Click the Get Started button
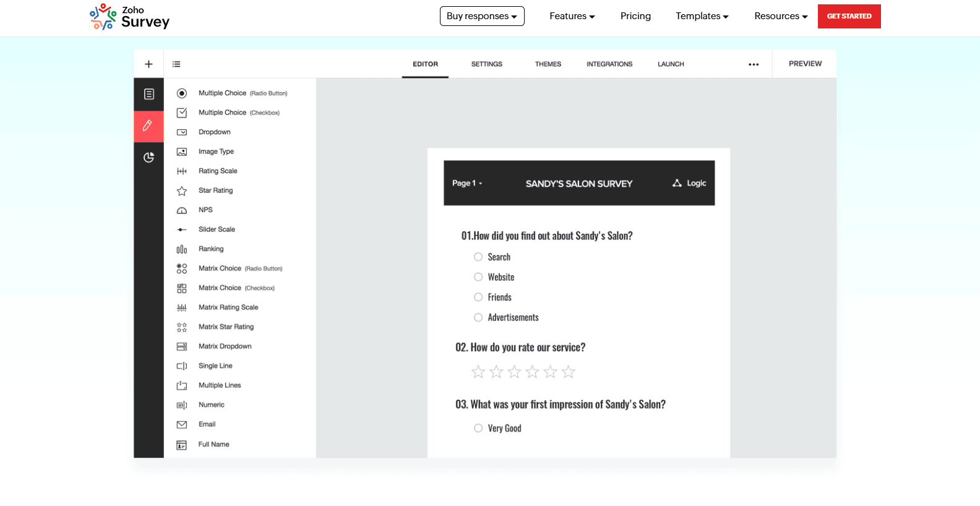 point(849,16)
